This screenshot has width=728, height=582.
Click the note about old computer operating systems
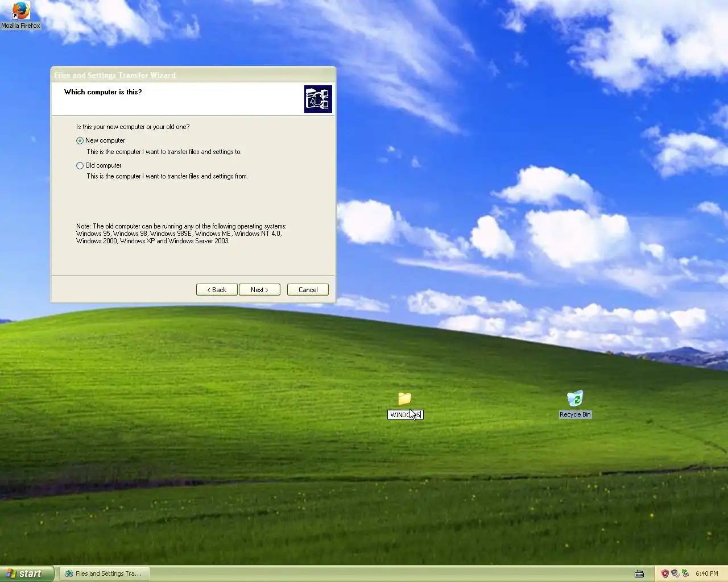pyautogui.click(x=181, y=234)
